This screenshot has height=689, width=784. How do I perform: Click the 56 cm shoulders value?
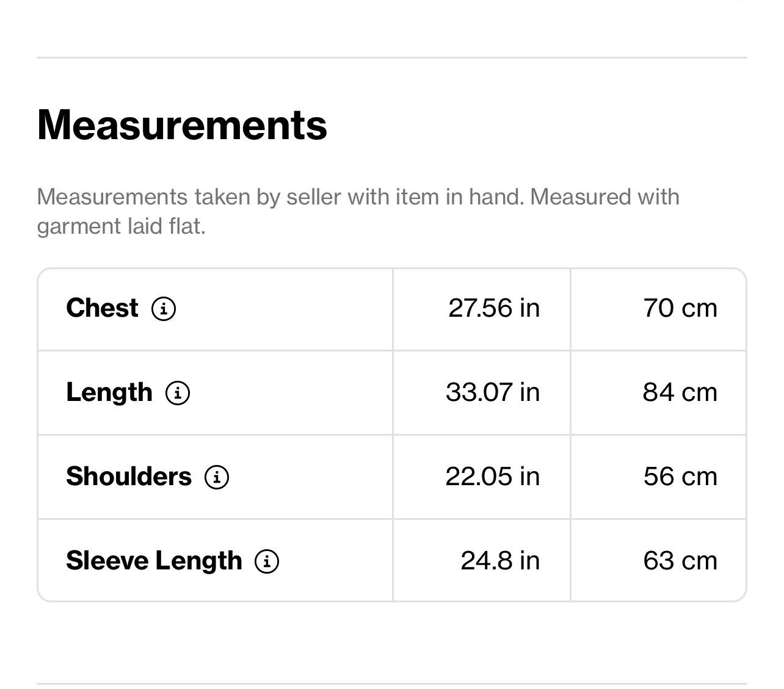[x=680, y=476]
